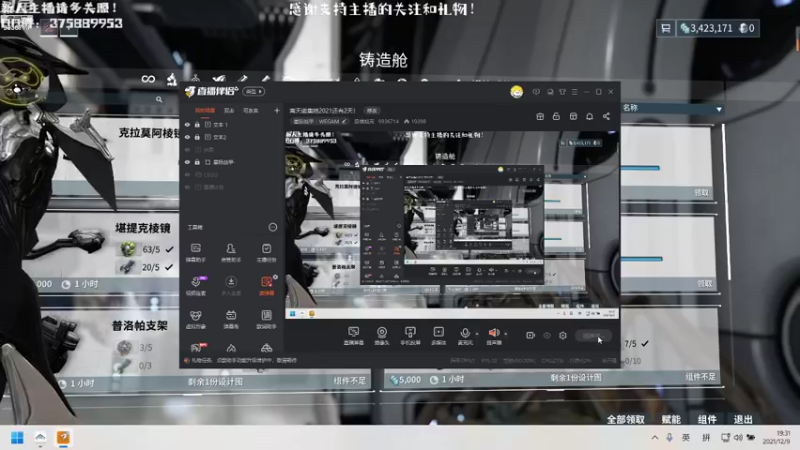Start recording with the camcorder icon
This screenshot has height=450, width=800.
click(x=530, y=335)
